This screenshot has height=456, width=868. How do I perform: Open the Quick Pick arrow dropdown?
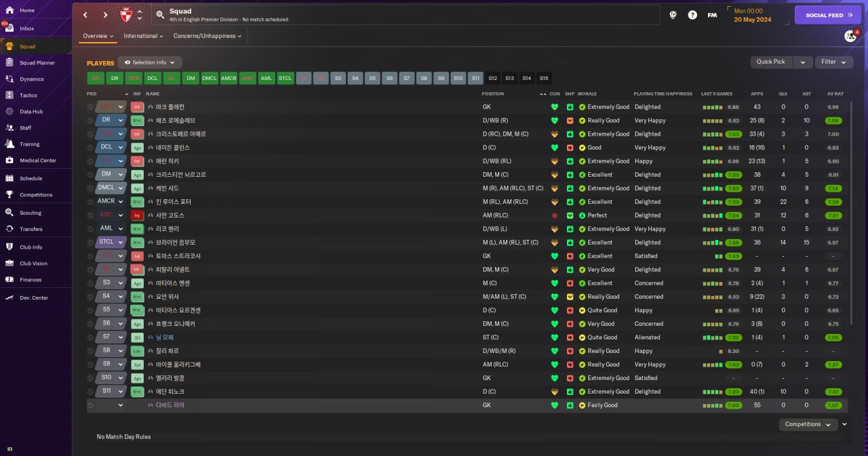[x=802, y=62]
